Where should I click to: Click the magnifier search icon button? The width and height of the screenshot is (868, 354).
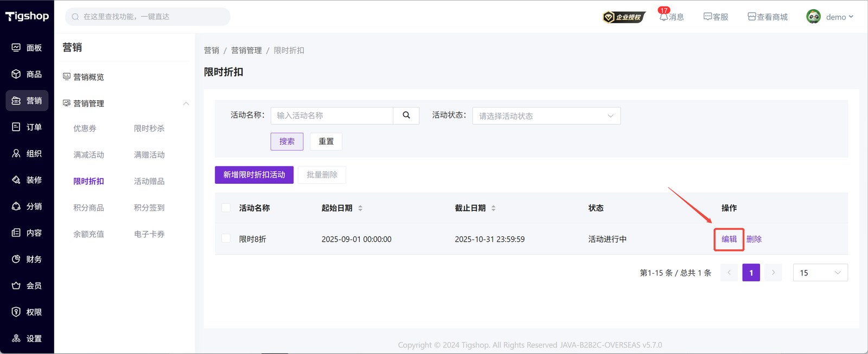coord(406,115)
